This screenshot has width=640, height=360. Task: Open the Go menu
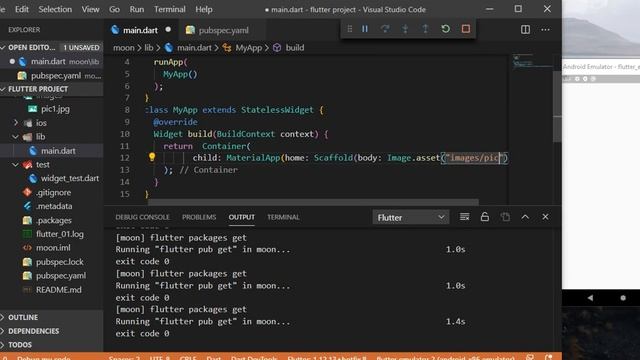[114, 9]
